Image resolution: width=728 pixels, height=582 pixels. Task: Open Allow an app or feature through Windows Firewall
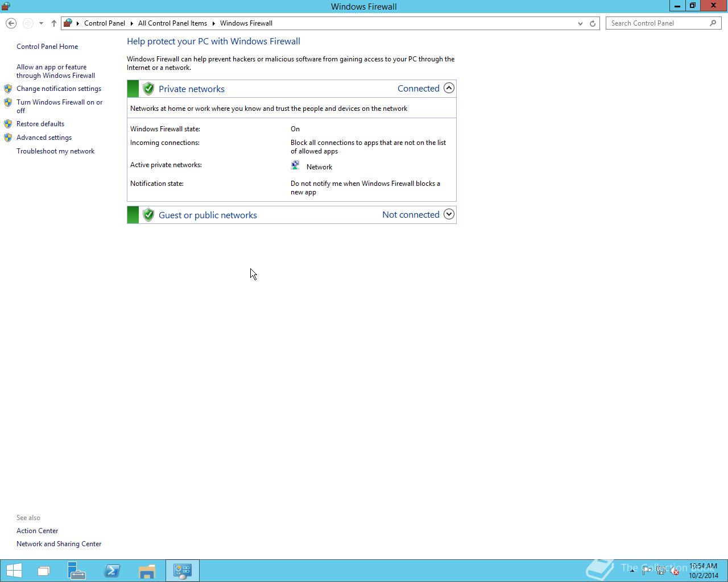click(56, 71)
